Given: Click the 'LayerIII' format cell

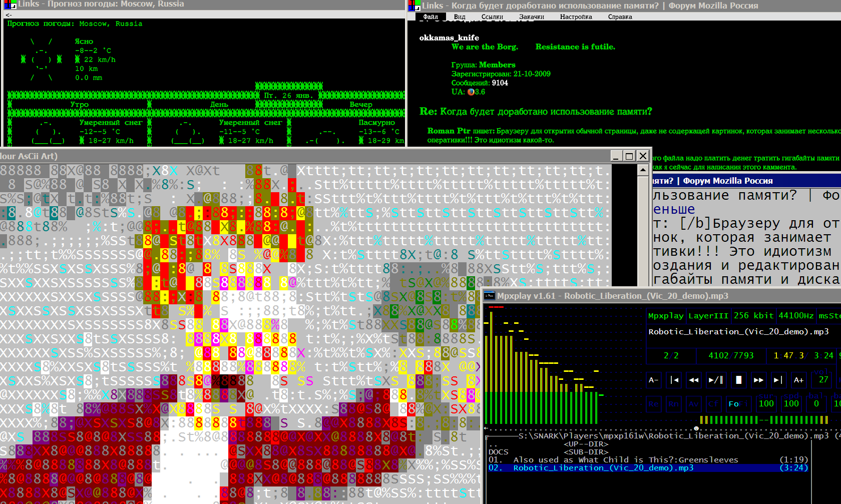Looking at the screenshot, I should [708, 315].
